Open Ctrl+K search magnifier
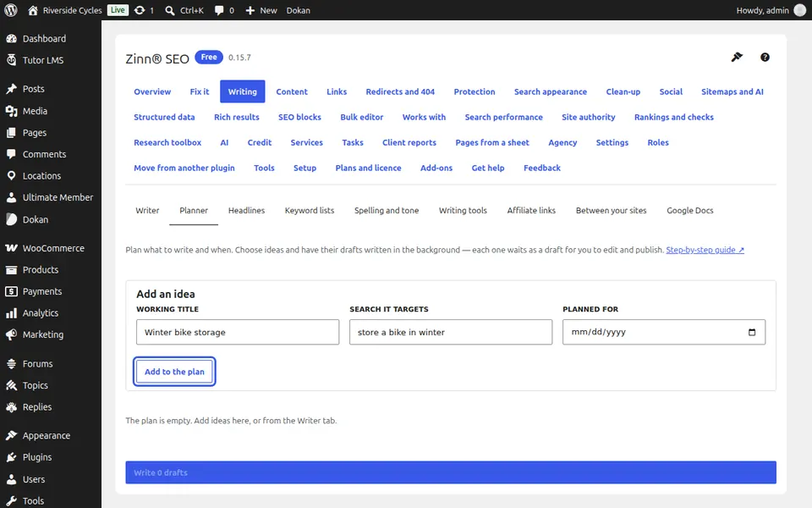Screen dimensions: 812x508 click(x=169, y=10)
